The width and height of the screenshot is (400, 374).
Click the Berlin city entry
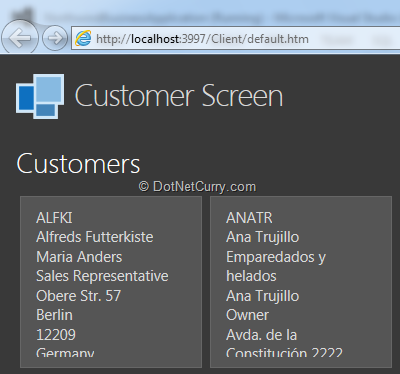[x=54, y=315]
